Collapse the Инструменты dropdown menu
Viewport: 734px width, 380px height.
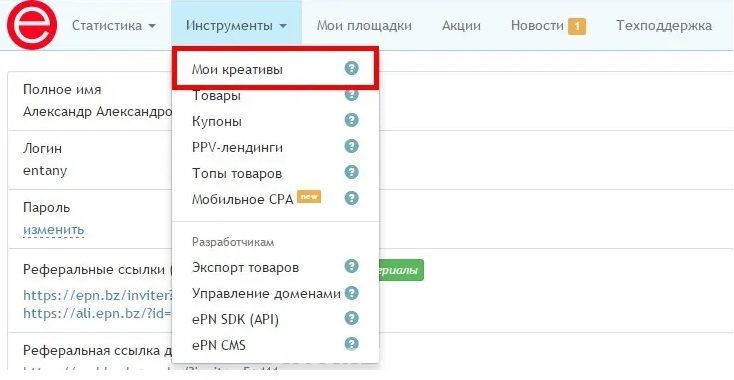click(236, 25)
